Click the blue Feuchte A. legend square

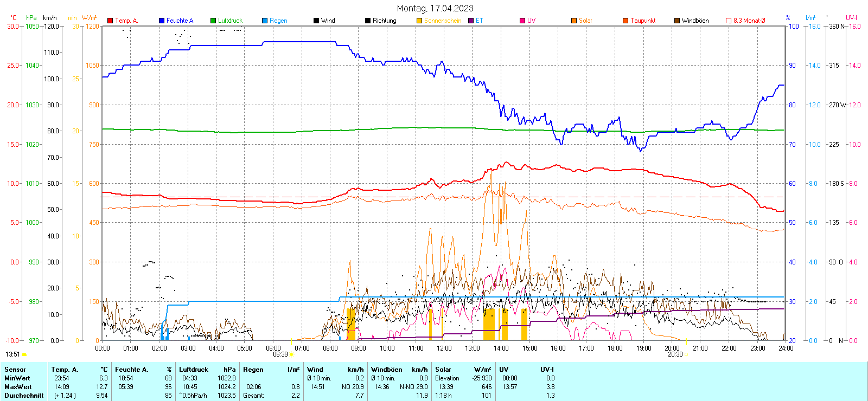point(162,21)
